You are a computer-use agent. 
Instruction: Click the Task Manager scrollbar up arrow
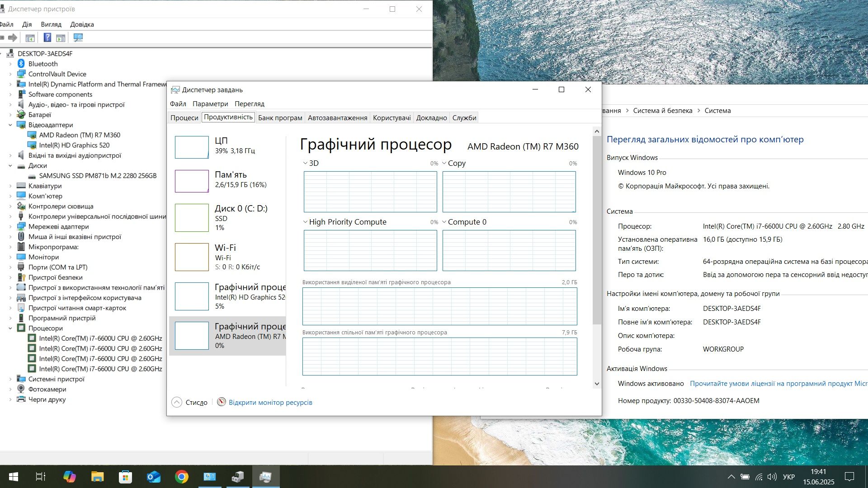[x=597, y=131]
